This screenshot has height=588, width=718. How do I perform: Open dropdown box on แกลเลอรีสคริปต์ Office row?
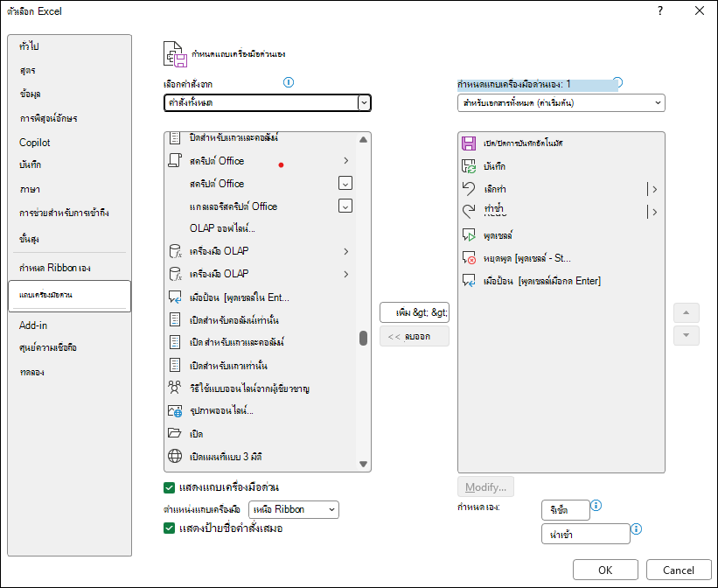[x=345, y=206]
